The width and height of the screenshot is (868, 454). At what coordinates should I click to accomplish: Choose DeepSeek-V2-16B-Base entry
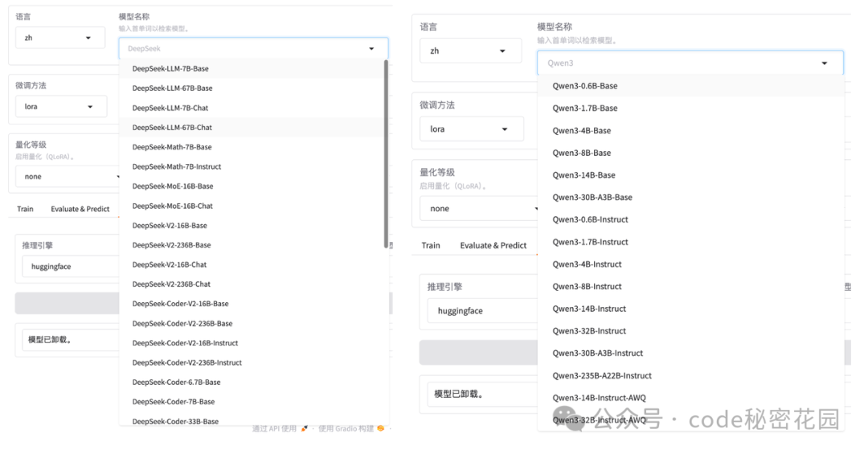click(x=252, y=225)
